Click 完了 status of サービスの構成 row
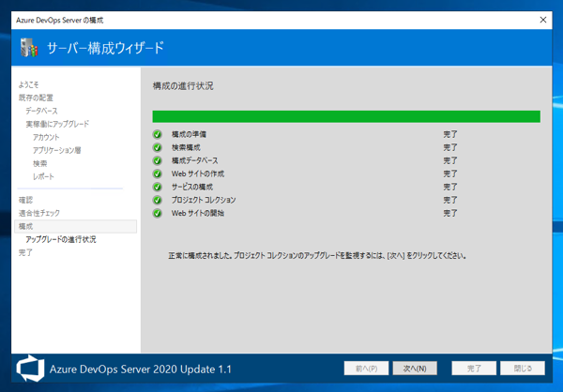 coord(449,187)
